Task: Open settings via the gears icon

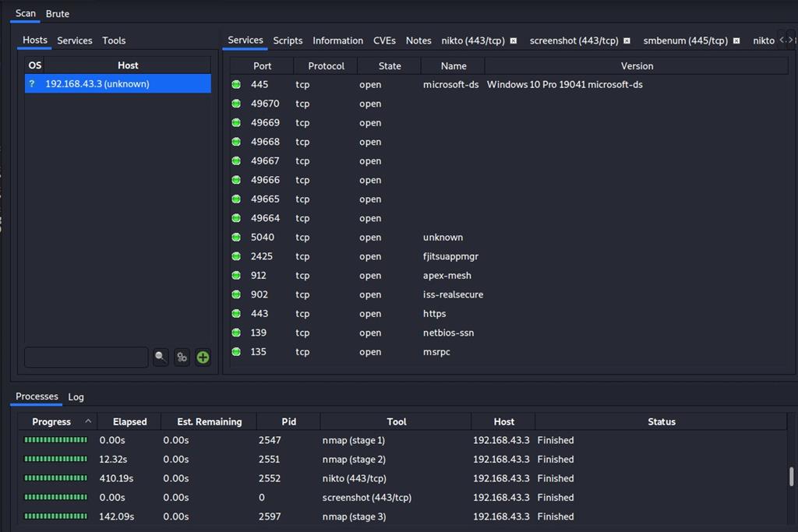Action: (x=181, y=357)
